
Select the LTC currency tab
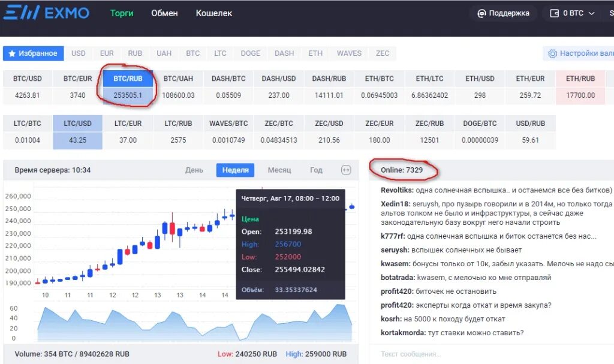point(220,53)
